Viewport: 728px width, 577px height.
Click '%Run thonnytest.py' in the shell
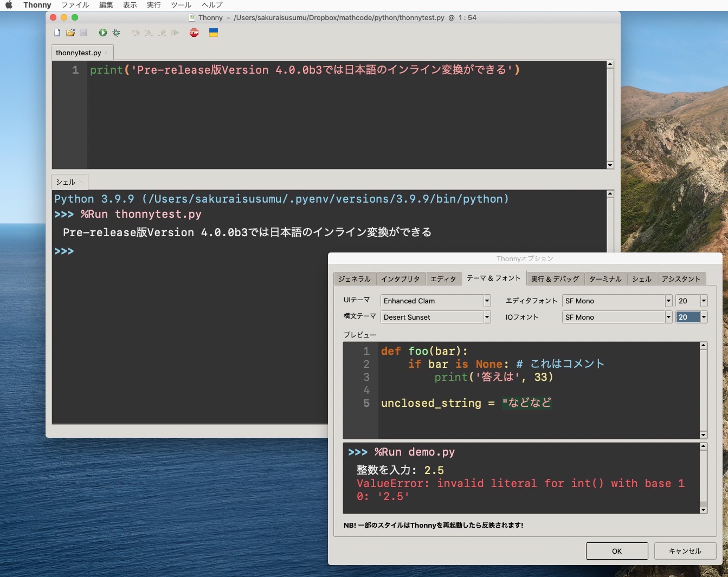tap(141, 214)
